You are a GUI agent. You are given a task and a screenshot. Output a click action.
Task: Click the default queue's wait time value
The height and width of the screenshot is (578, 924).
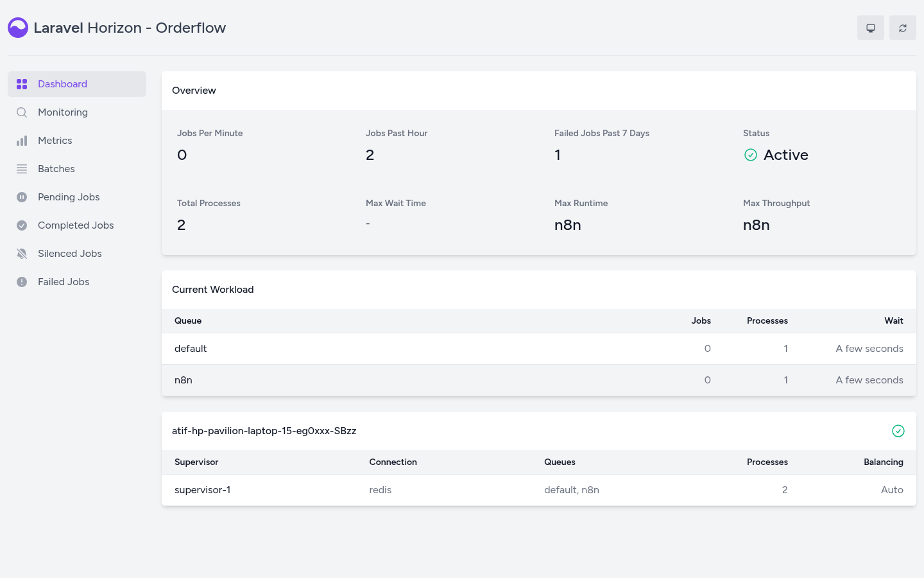[x=869, y=349]
